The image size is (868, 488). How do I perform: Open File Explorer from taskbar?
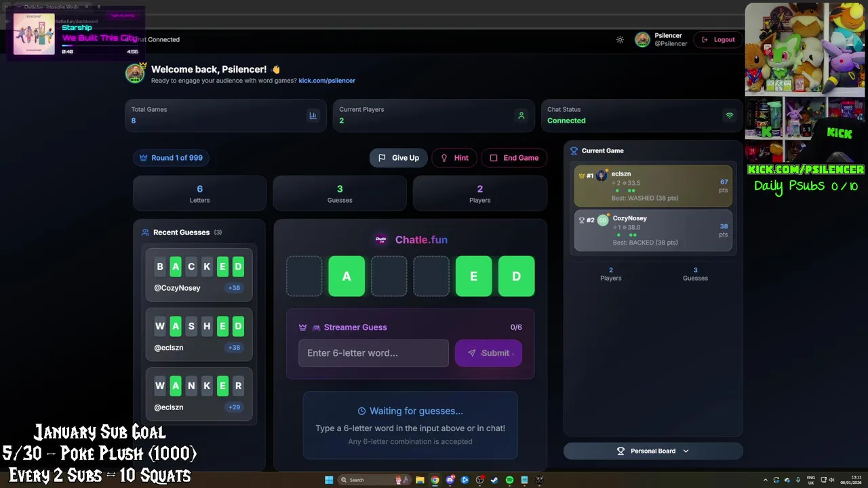pyautogui.click(x=420, y=480)
